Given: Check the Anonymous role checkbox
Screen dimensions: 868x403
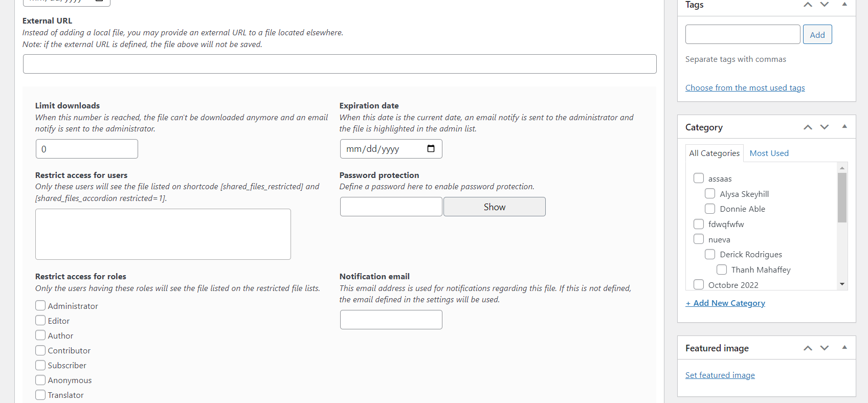Looking at the screenshot, I should (40, 379).
